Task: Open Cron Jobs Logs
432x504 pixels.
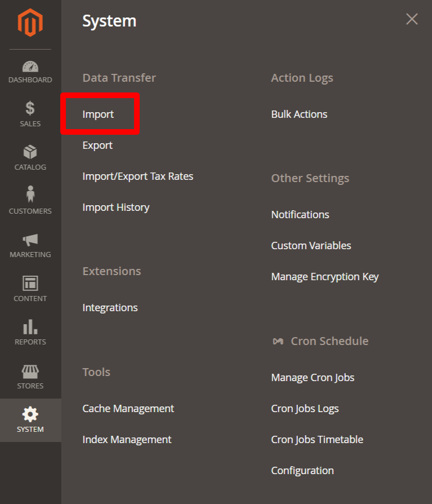Action: coord(305,409)
